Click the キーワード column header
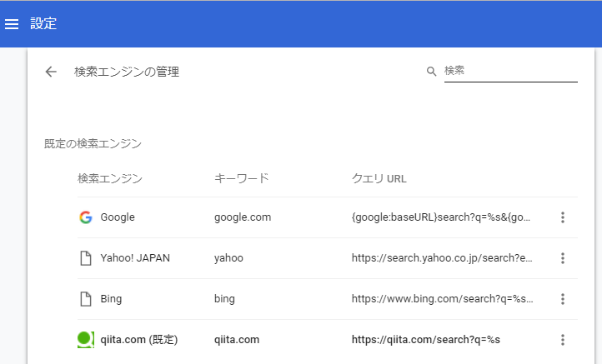The width and height of the screenshot is (602, 364). pos(242,178)
